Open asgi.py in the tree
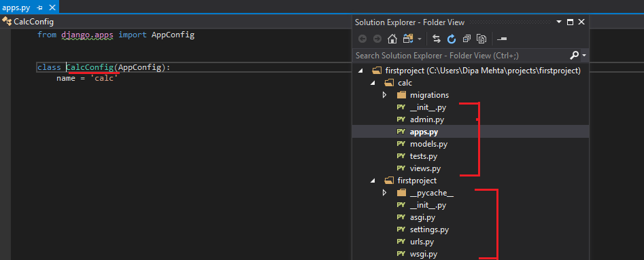The width and height of the screenshot is (644, 260). click(x=422, y=217)
